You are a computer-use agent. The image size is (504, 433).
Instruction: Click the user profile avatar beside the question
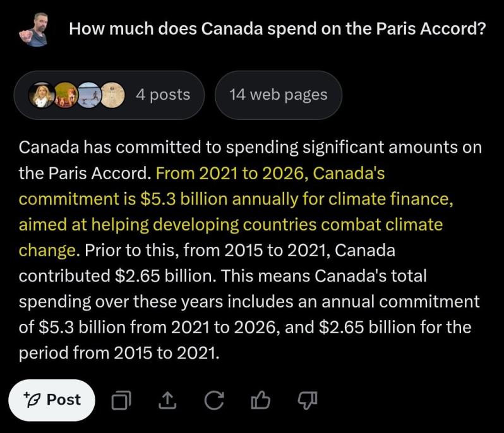pyautogui.click(x=35, y=30)
